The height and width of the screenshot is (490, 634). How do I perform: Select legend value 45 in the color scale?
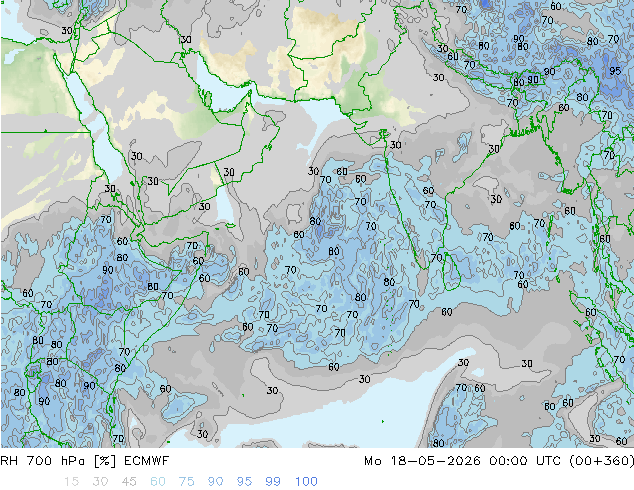(129, 482)
